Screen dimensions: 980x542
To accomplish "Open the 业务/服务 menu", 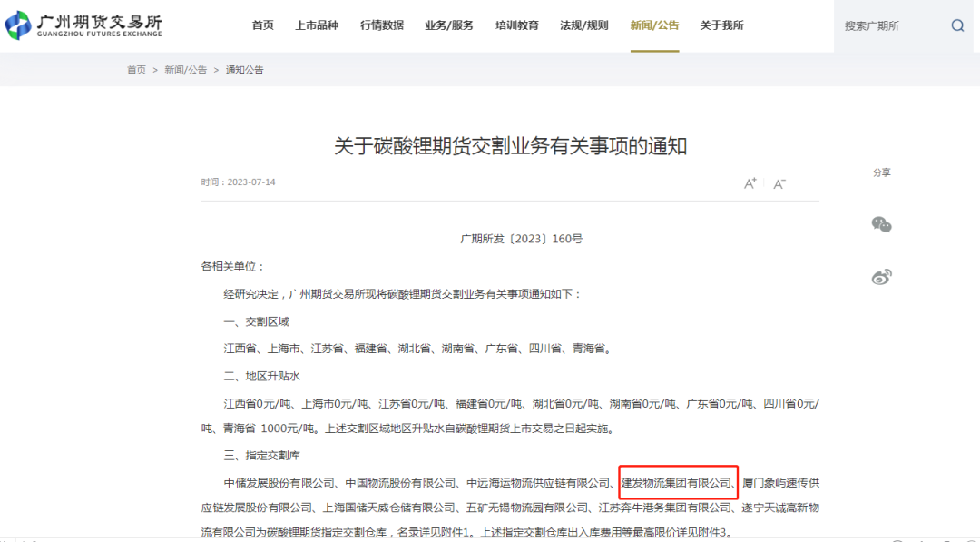I will coord(449,25).
